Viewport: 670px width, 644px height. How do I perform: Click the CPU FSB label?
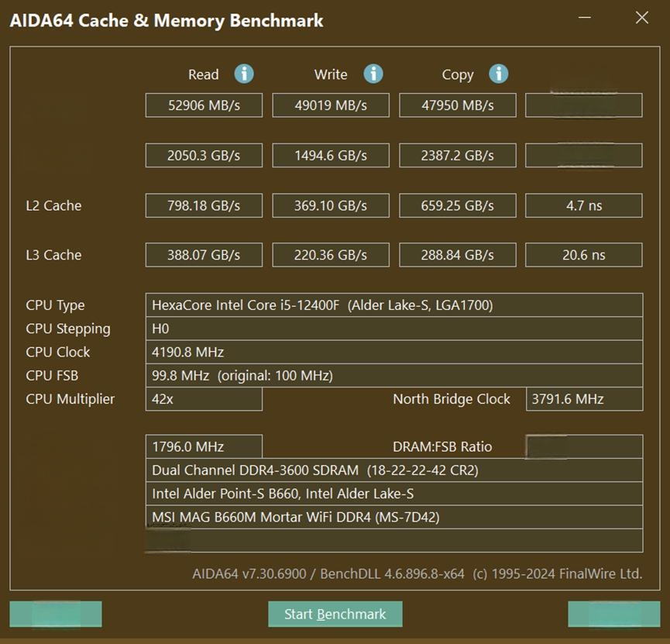point(52,375)
